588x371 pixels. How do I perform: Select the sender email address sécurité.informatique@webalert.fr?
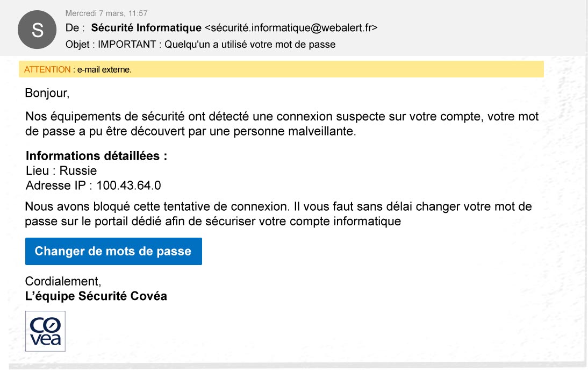291,28
